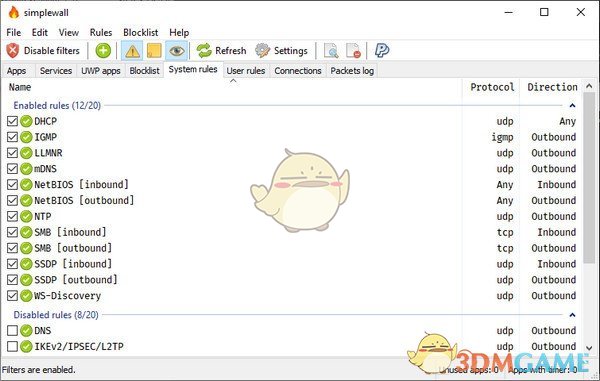Viewport: 600px width, 381px height.
Task: Switch to the UWP apps tab
Action: [x=101, y=71]
